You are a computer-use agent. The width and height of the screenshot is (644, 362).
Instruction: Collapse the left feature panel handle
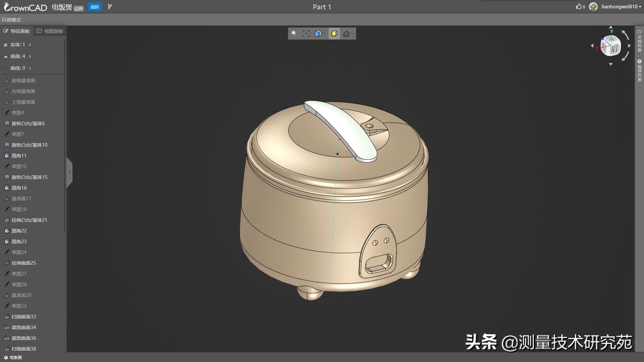click(x=69, y=172)
